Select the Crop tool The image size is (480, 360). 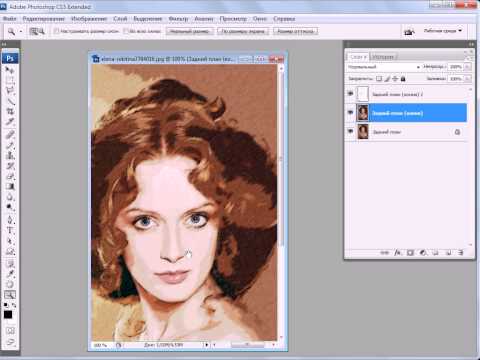pyautogui.click(x=10, y=111)
